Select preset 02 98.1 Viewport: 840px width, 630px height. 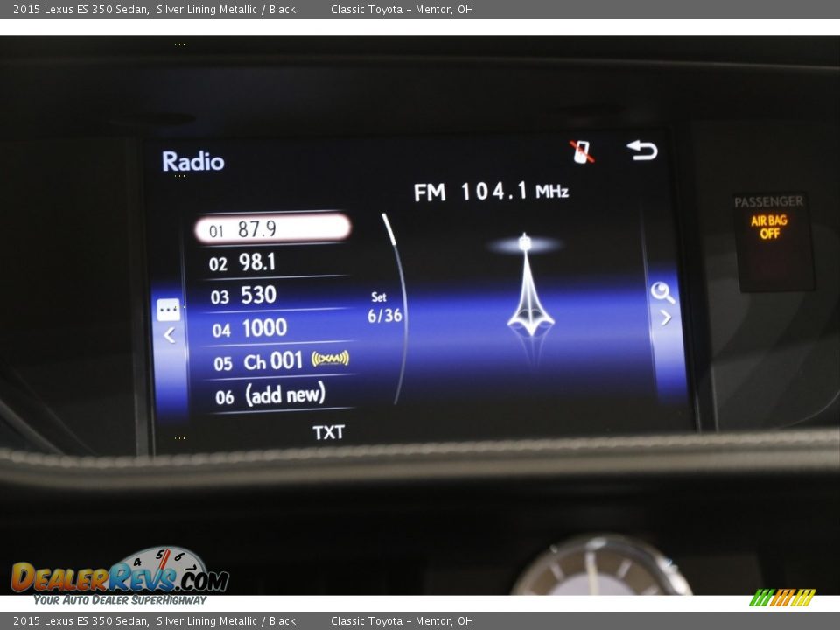(272, 262)
